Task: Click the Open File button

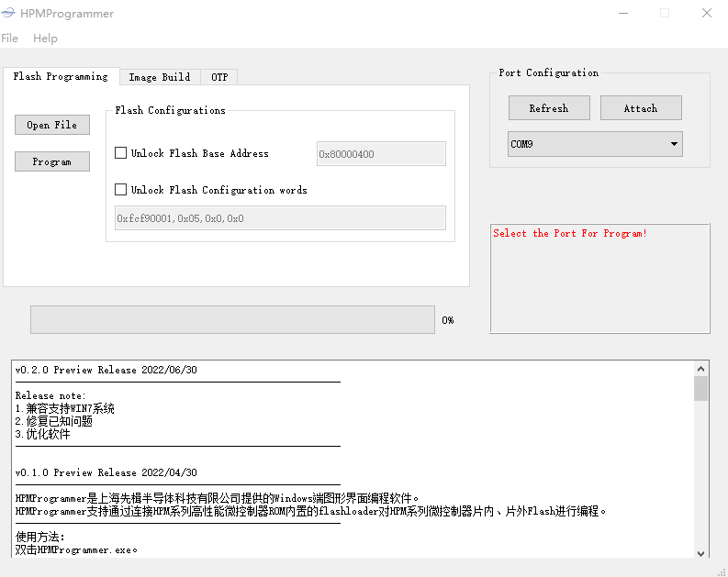Action: 52,125
